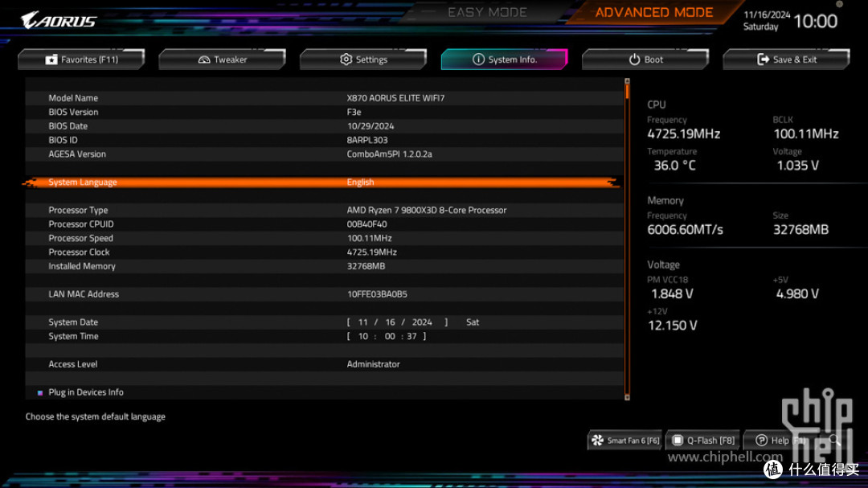Click the Processor Speed row
Image resolution: width=868 pixels, height=488 pixels.
pyautogui.click(x=325, y=238)
